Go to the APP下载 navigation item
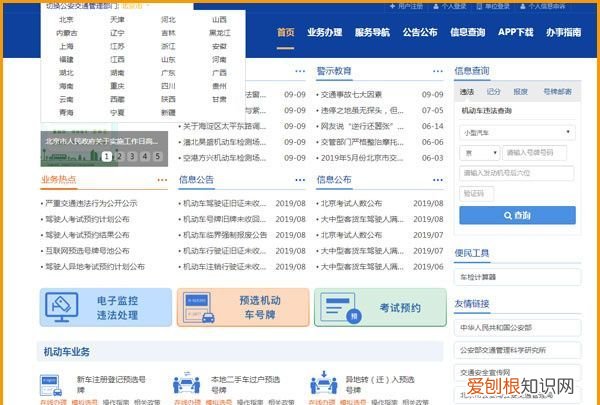 515,32
